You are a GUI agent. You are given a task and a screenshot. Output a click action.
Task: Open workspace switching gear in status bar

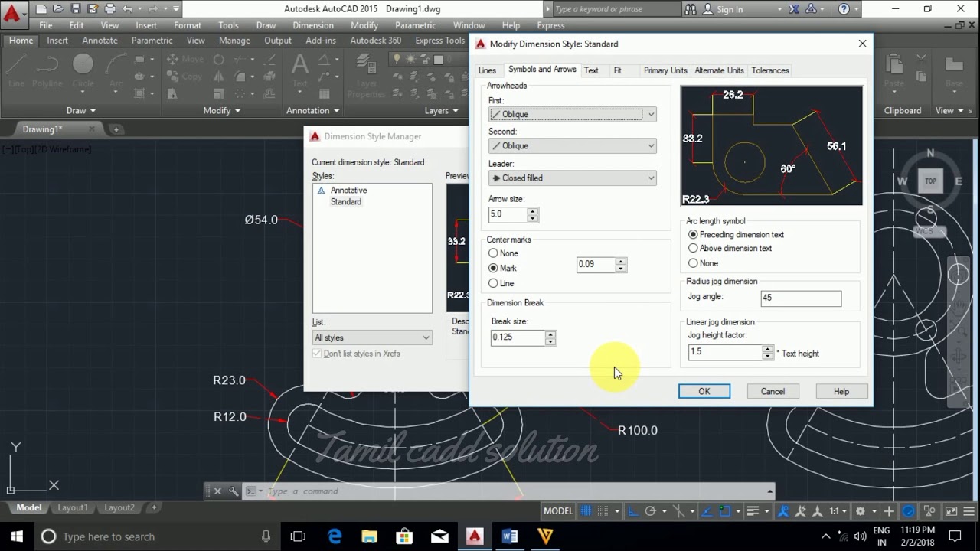coord(860,511)
